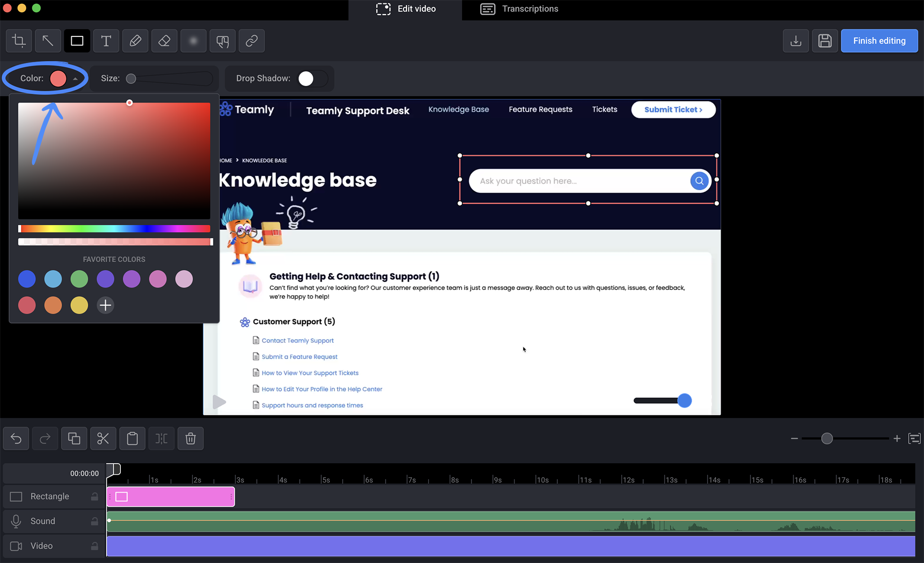The width and height of the screenshot is (924, 563).
Task: Click the Teamly logo in the preview
Action: pyautogui.click(x=247, y=110)
